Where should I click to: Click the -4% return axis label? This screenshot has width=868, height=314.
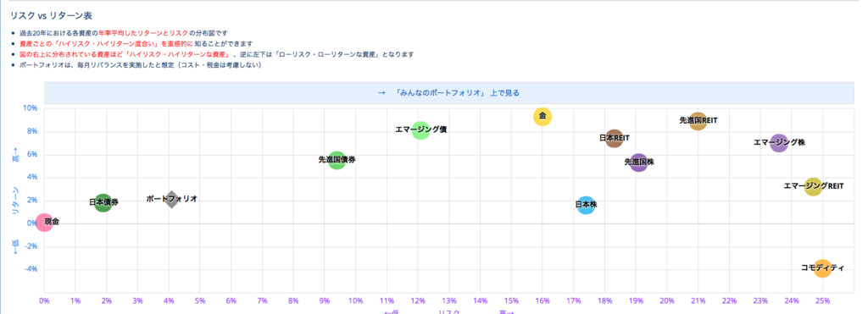pyautogui.click(x=30, y=269)
